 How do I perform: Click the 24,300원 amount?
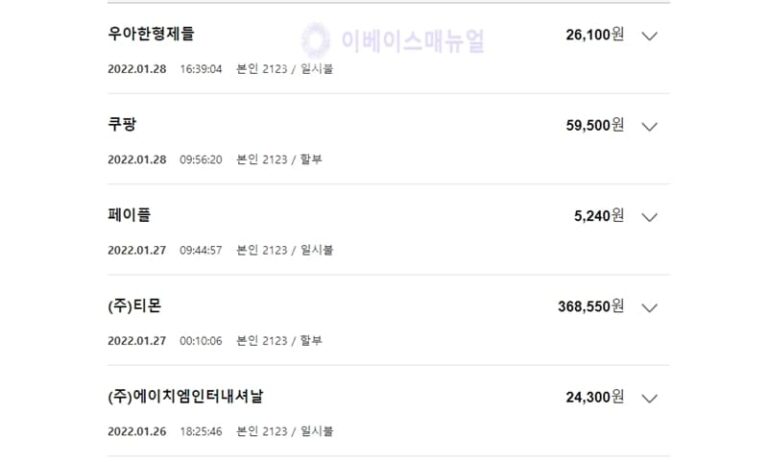(595, 397)
